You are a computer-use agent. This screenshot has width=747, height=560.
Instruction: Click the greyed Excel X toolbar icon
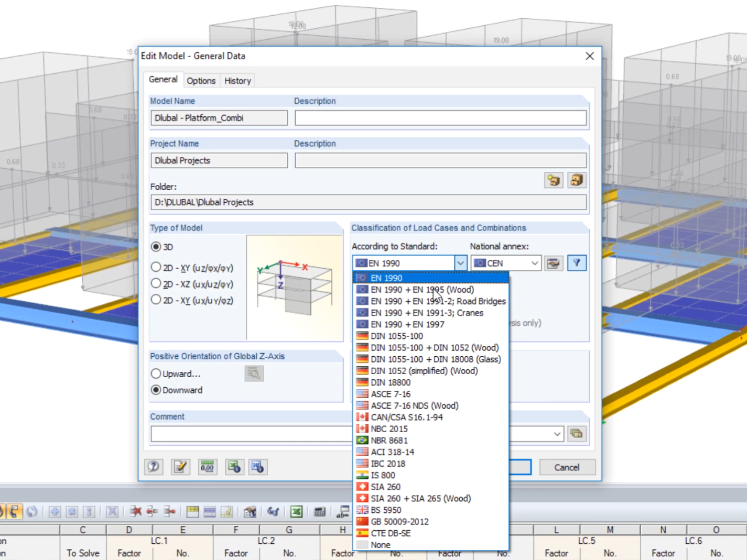[x=112, y=511]
